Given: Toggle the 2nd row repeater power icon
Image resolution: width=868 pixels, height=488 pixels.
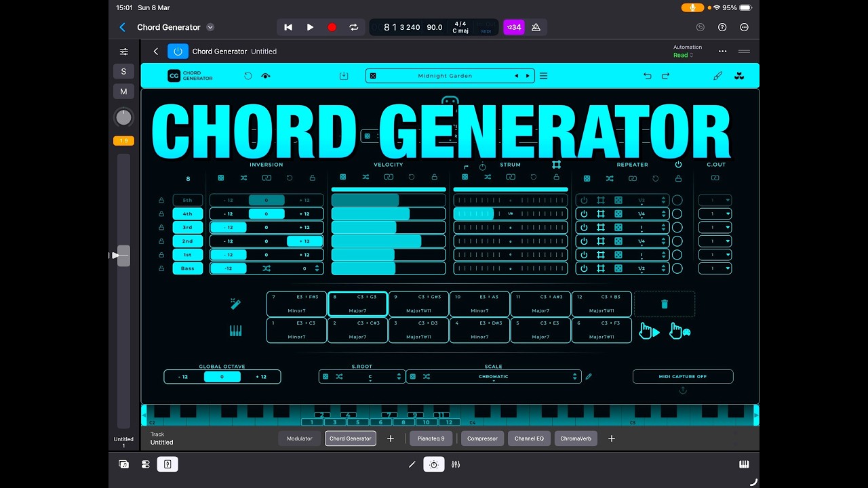Looking at the screenshot, I should click(x=584, y=241).
